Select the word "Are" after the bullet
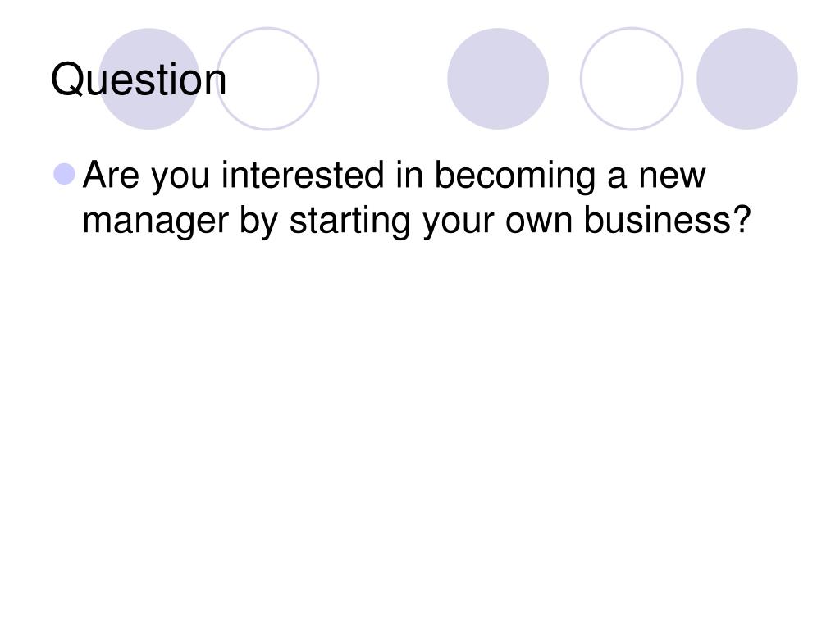The image size is (840, 630). [111, 176]
